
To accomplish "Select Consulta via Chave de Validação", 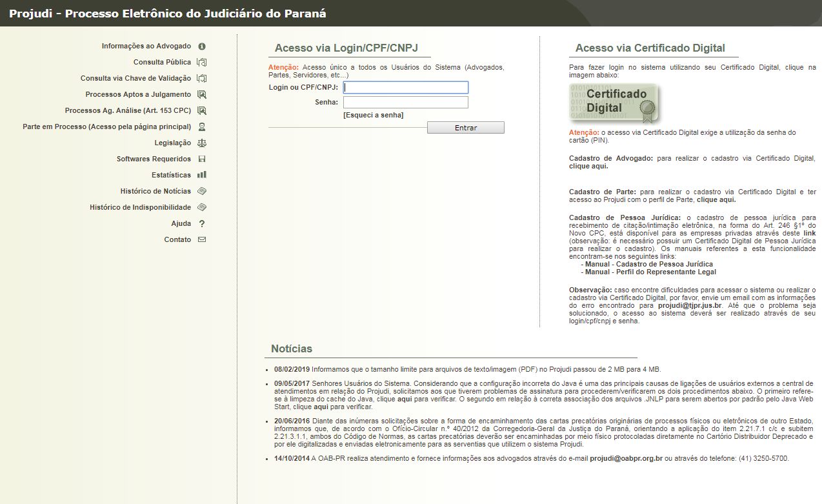I will tap(136, 79).
